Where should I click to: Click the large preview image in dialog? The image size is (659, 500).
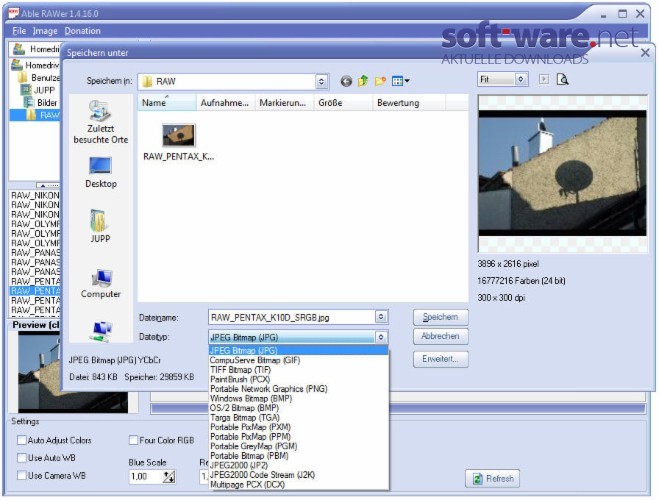click(x=562, y=173)
